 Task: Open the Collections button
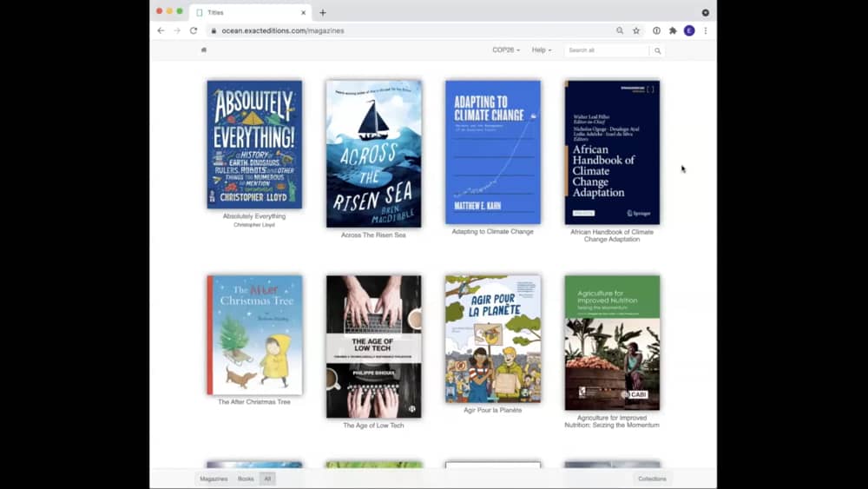[x=652, y=479]
